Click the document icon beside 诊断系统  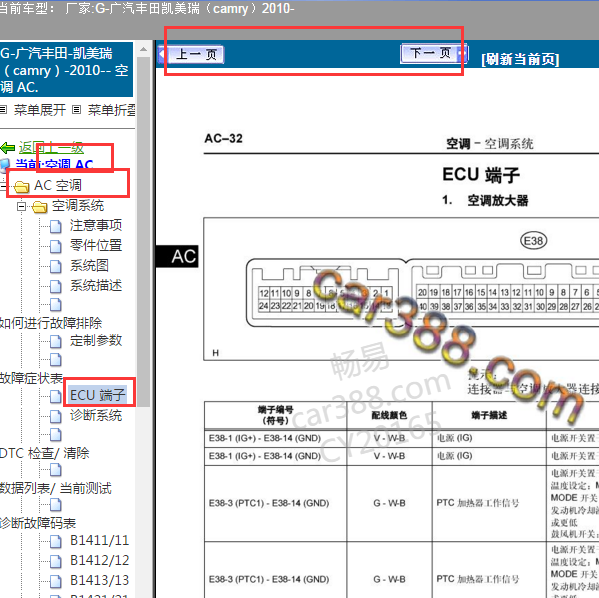point(56,416)
